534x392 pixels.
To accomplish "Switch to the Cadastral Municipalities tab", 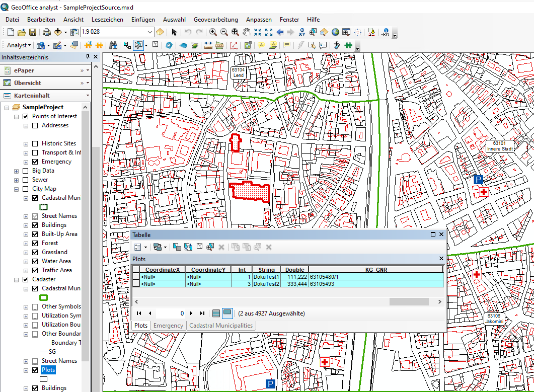I will pos(220,326).
